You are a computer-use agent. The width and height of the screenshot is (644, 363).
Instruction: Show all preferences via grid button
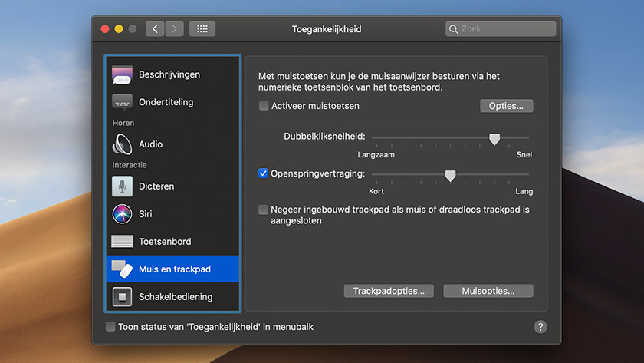pyautogui.click(x=202, y=28)
